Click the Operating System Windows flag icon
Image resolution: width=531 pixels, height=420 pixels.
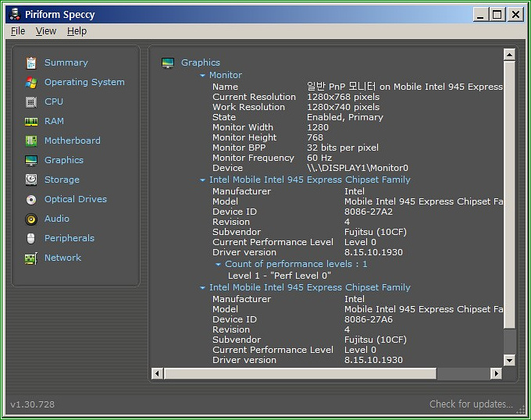(31, 82)
